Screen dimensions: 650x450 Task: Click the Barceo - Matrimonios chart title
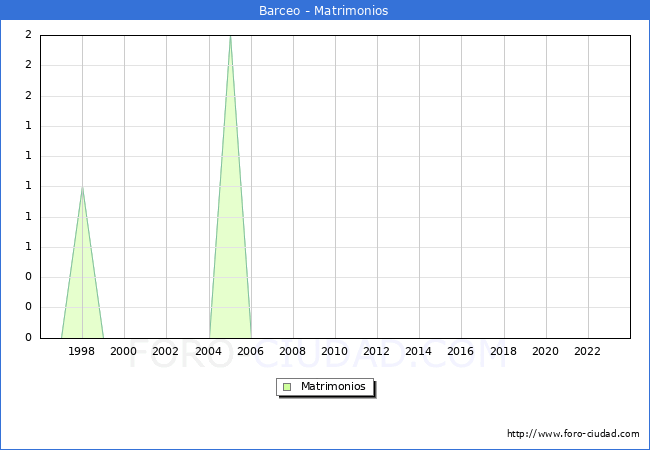pyautogui.click(x=323, y=11)
